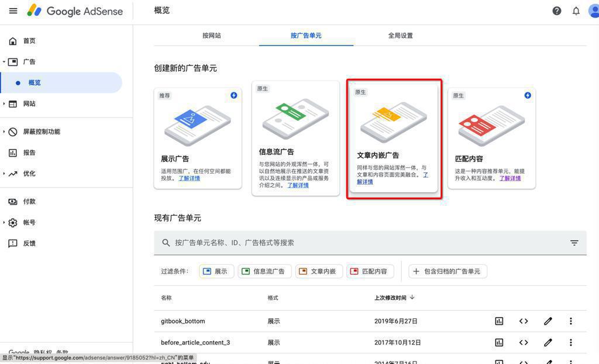599x364 pixels.
Task: Click the 名称 column header
Action: click(166, 297)
